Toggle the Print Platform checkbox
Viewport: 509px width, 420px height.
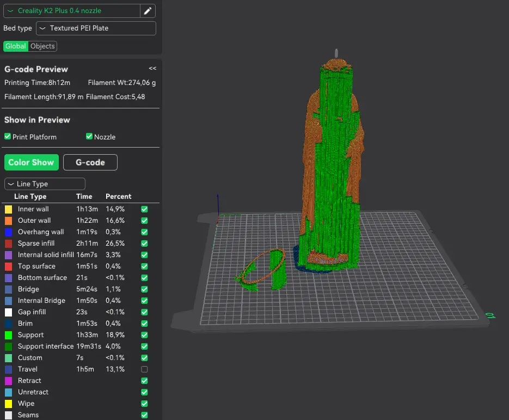(8, 136)
